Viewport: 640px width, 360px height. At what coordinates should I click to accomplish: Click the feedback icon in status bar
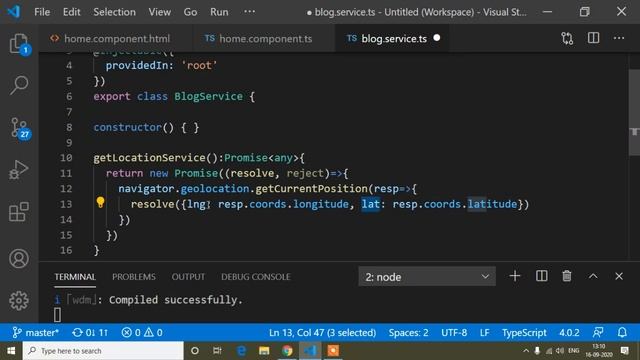point(598,332)
